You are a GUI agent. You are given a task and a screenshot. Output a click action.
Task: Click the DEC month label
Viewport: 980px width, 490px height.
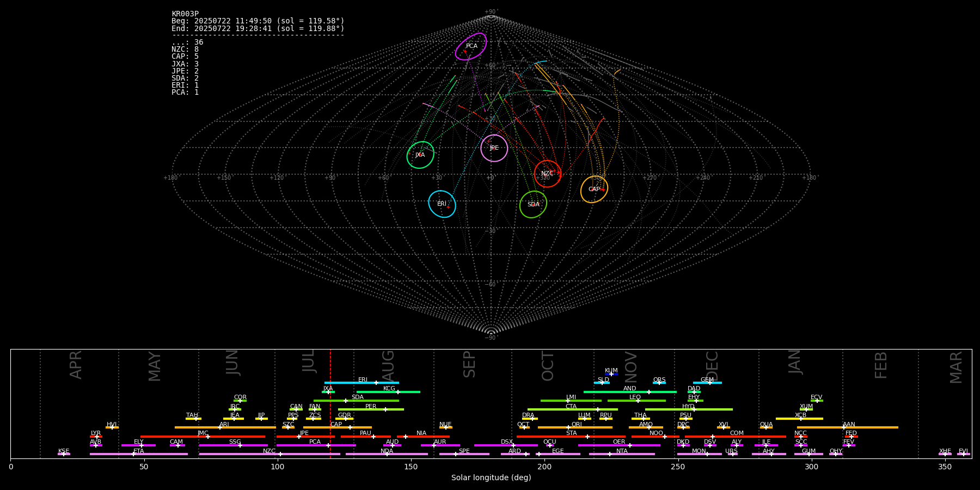click(712, 366)
